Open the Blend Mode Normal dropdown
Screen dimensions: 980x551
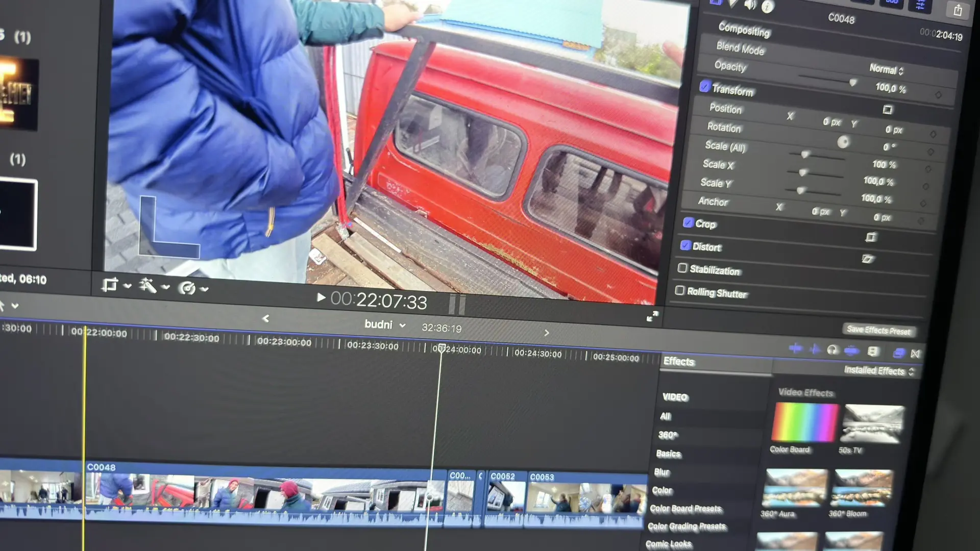coord(887,69)
